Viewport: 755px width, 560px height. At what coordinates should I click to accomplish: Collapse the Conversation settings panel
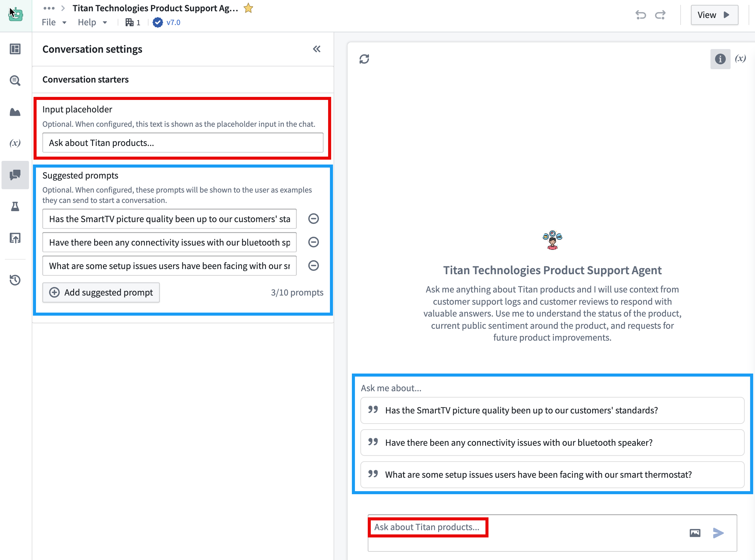coord(316,49)
